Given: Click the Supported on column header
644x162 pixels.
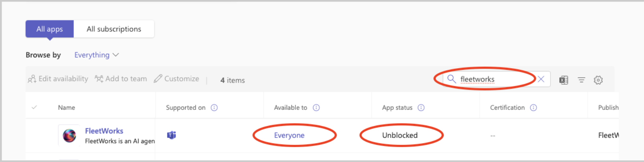Looking at the screenshot, I should click(x=185, y=107).
